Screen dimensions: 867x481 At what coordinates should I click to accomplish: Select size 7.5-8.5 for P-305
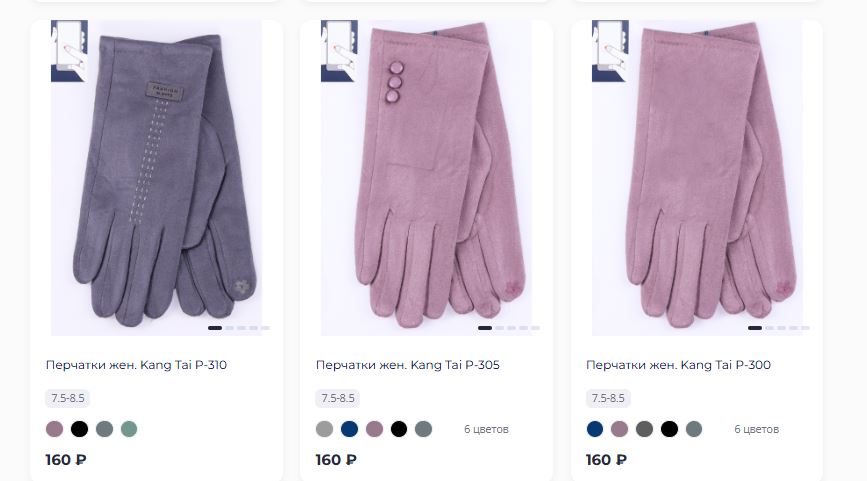pyautogui.click(x=338, y=398)
